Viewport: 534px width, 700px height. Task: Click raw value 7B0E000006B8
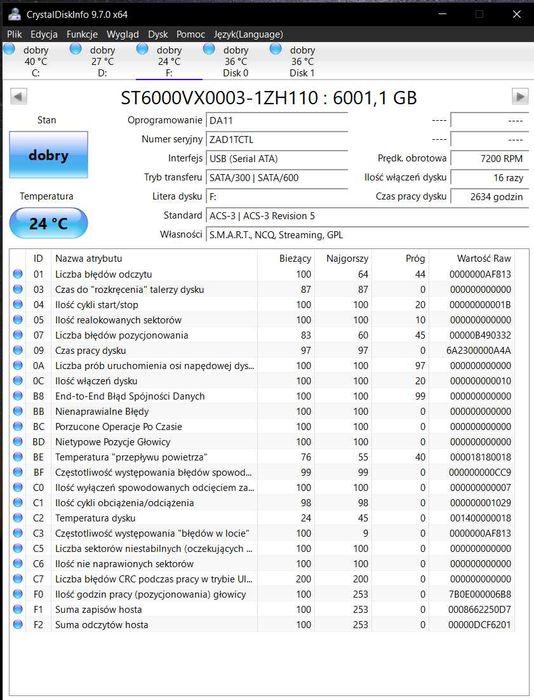480,594
